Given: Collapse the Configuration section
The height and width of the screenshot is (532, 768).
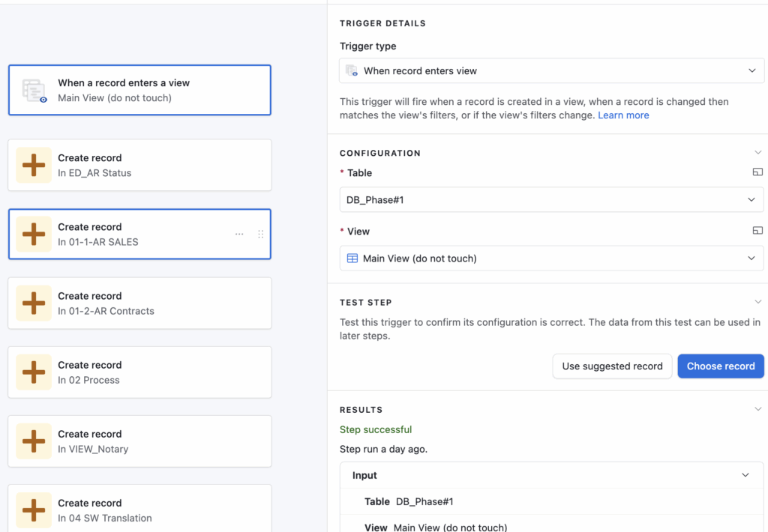Looking at the screenshot, I should 757,153.
